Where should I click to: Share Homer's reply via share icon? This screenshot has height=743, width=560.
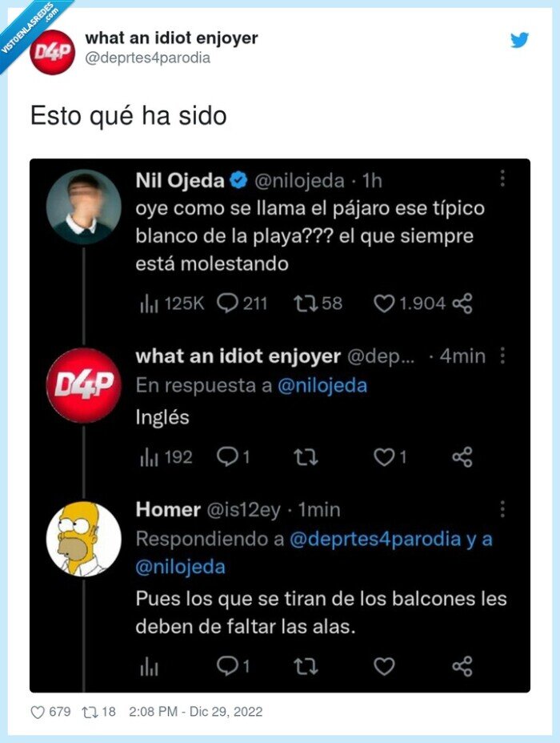point(462,666)
